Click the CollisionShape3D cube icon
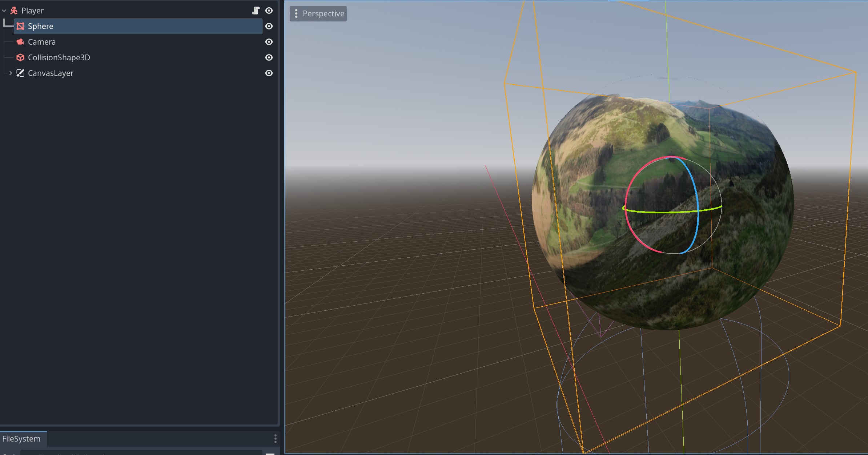The width and height of the screenshot is (868, 455). pos(20,57)
